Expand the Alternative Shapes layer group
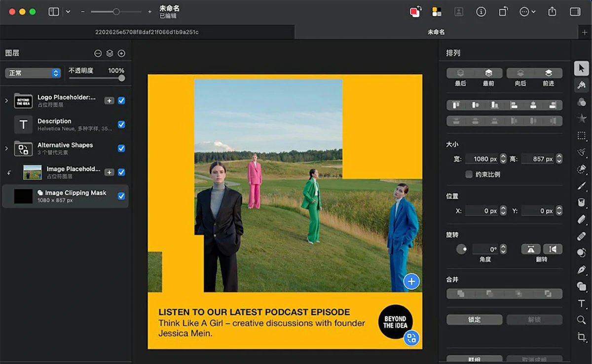The height and width of the screenshot is (364, 592). 6,148
